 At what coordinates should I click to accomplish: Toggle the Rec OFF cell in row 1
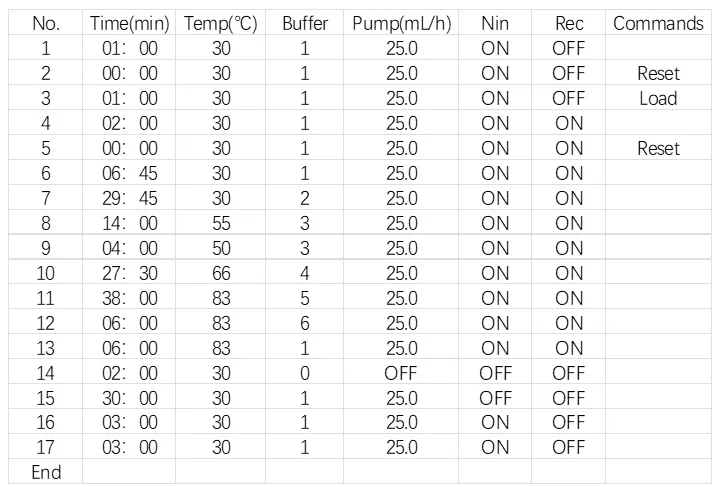569,48
